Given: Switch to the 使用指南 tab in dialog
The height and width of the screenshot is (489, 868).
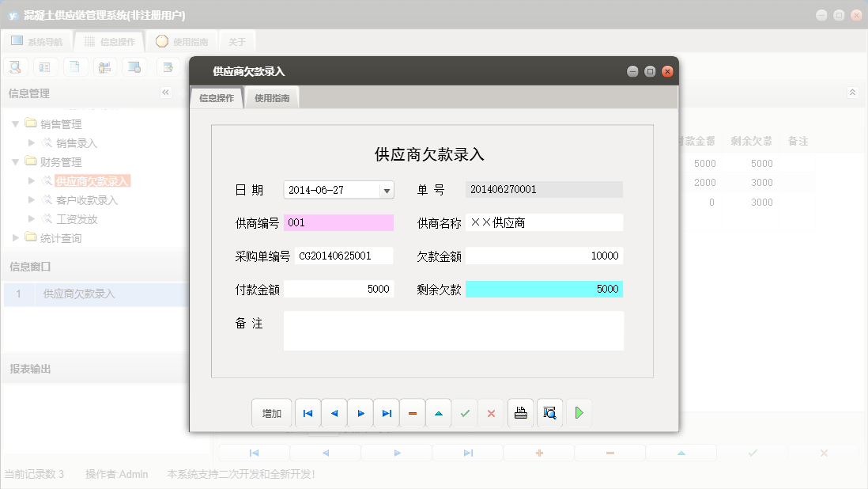Looking at the screenshot, I should 272,97.
